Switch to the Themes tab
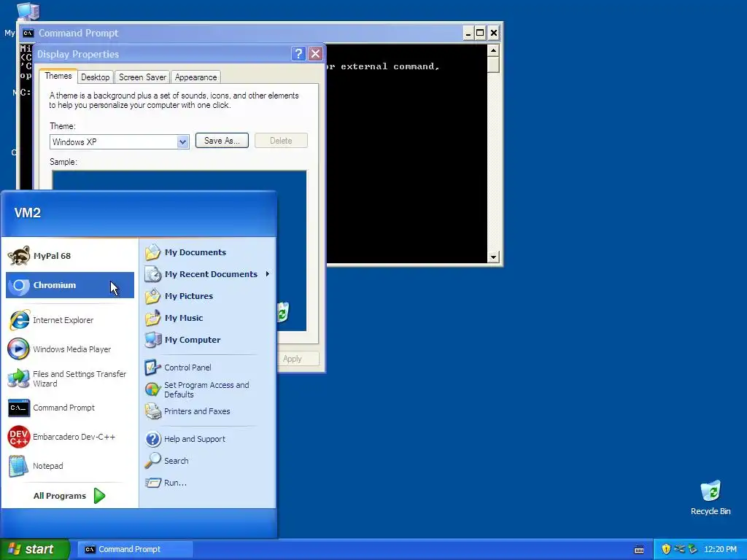Viewport: 747px width, 560px height. [58, 76]
